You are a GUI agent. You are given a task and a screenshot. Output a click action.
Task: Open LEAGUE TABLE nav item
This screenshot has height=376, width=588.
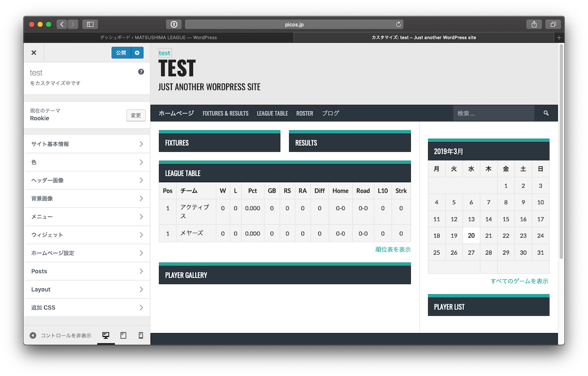click(272, 113)
